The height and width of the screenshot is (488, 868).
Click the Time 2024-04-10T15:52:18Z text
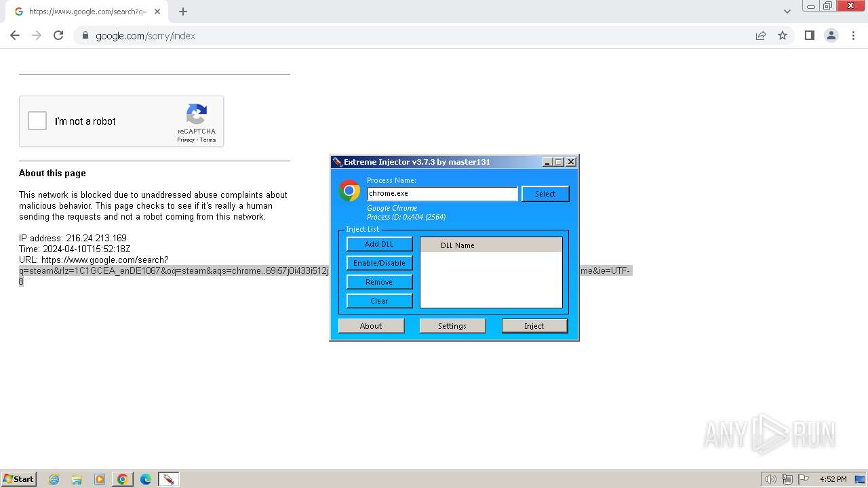(75, 249)
